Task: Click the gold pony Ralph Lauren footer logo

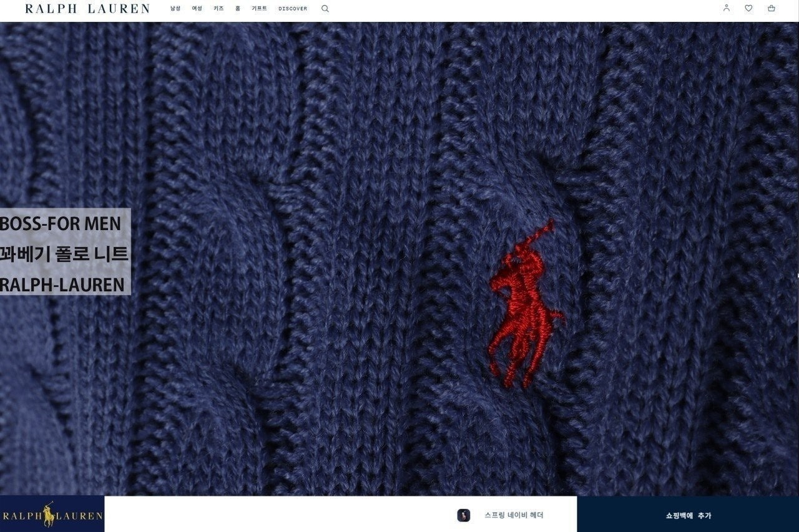Action: pyautogui.click(x=52, y=515)
